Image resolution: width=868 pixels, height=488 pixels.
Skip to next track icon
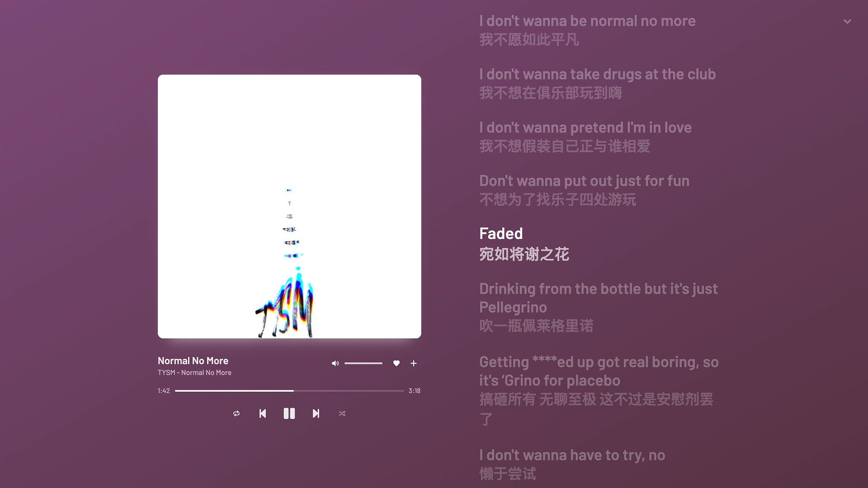[x=316, y=413]
